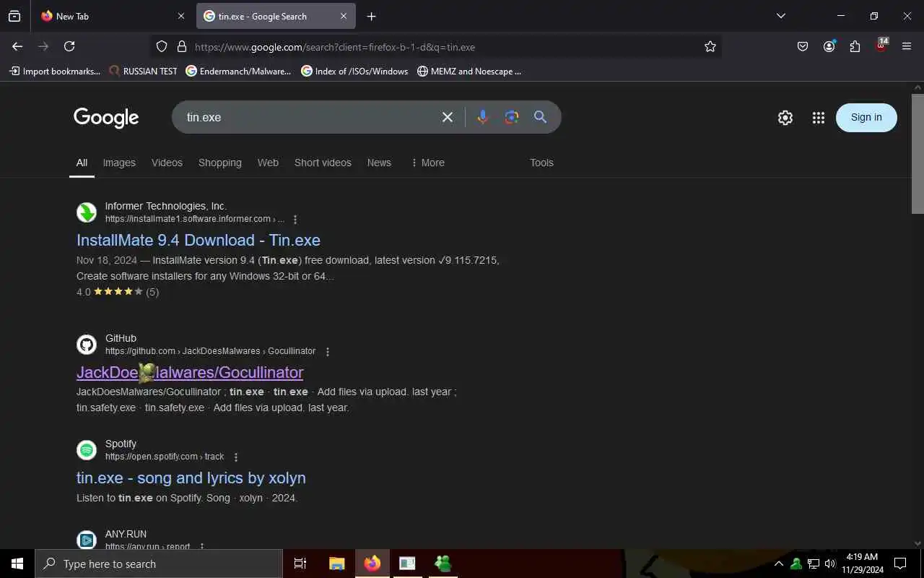This screenshot has height=578, width=924.
Task: Open Task View on taskbar
Action: [300, 564]
